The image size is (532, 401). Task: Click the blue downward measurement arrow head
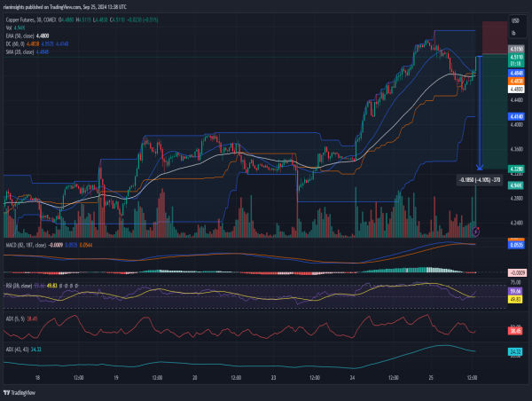480,167
